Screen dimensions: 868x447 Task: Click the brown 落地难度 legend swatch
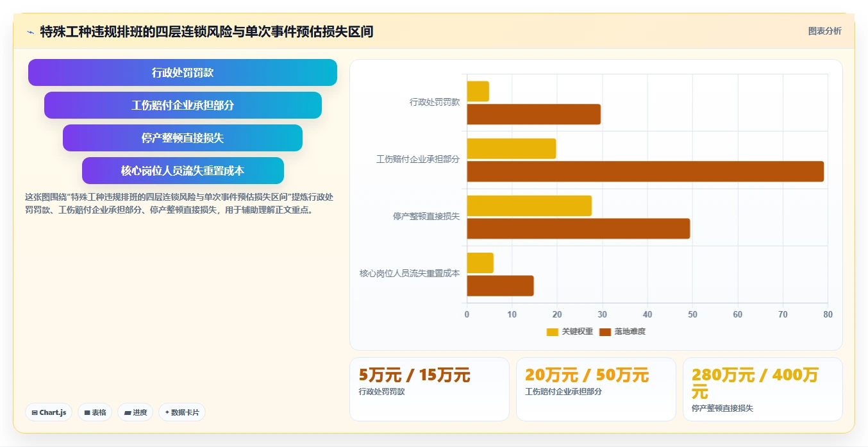605,332
